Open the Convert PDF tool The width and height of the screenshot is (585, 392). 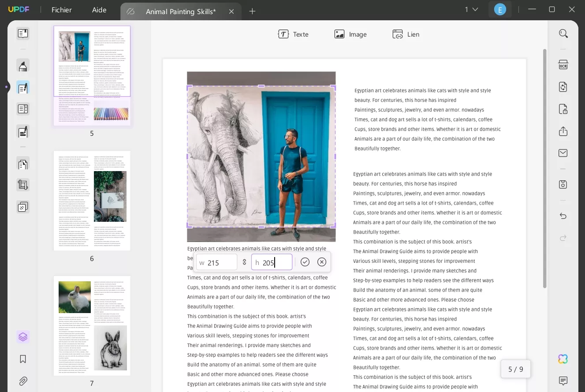(x=563, y=87)
